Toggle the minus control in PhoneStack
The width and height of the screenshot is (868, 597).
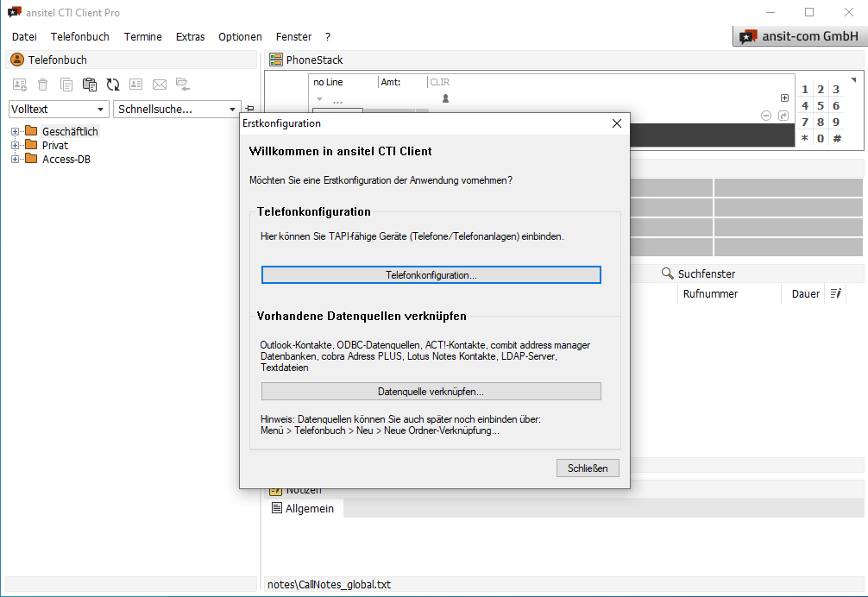766,115
